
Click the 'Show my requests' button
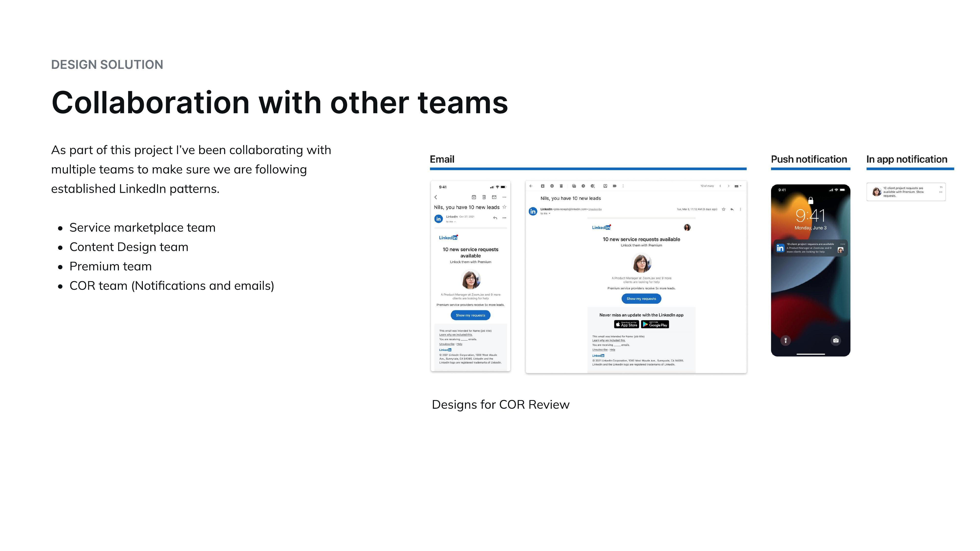point(641,299)
